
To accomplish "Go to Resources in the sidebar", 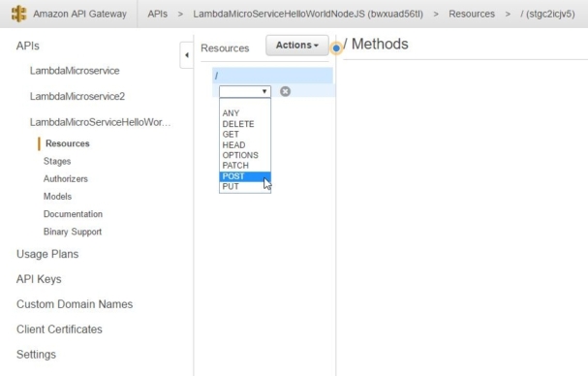I will [x=68, y=143].
